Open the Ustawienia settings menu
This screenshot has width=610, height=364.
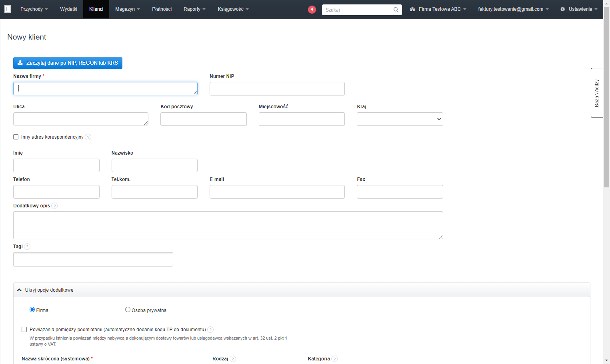pyautogui.click(x=579, y=9)
